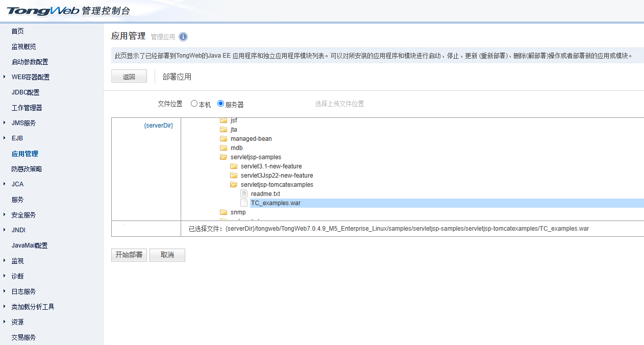Select the TC_examples.war file name
Image resolution: width=644 pixels, height=345 pixels.
point(276,203)
